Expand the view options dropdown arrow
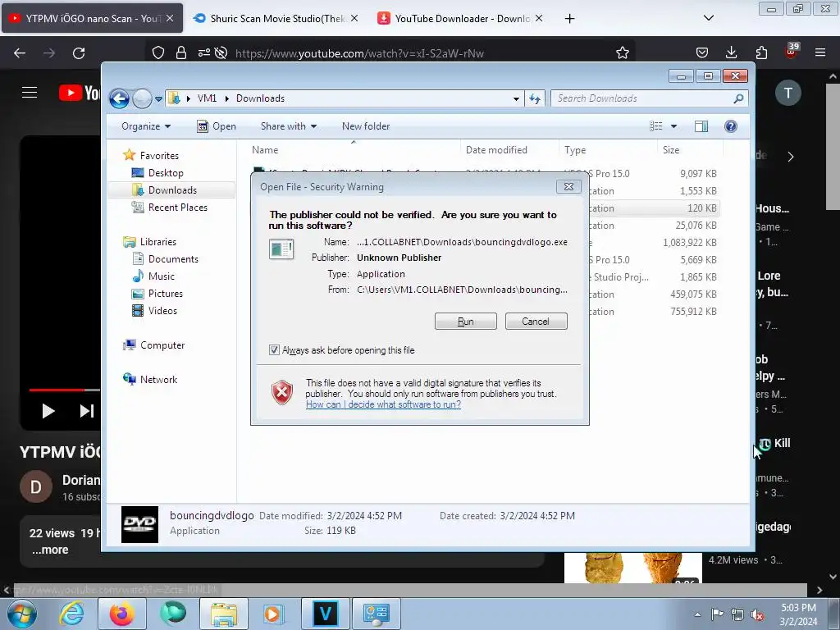This screenshot has width=840, height=630. (674, 126)
